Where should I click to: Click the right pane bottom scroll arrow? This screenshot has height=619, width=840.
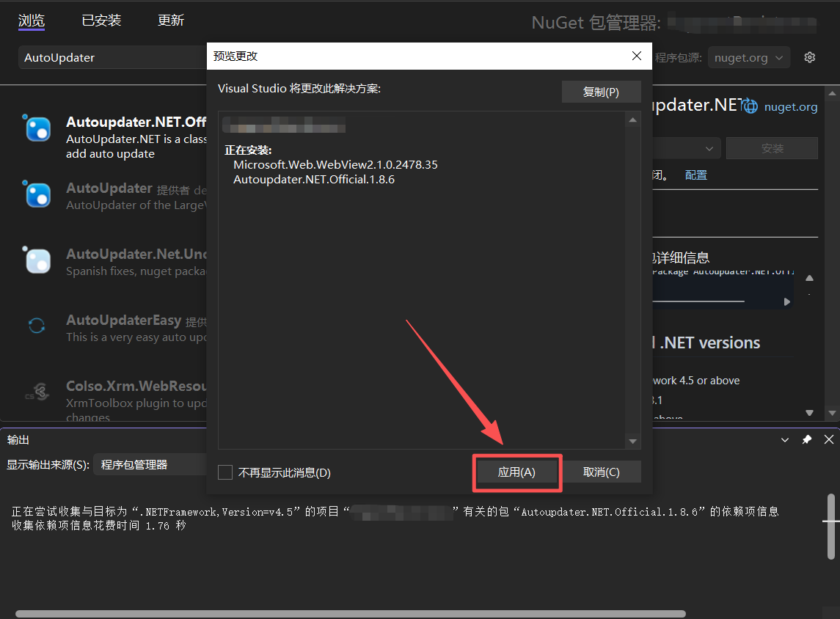[x=832, y=413]
